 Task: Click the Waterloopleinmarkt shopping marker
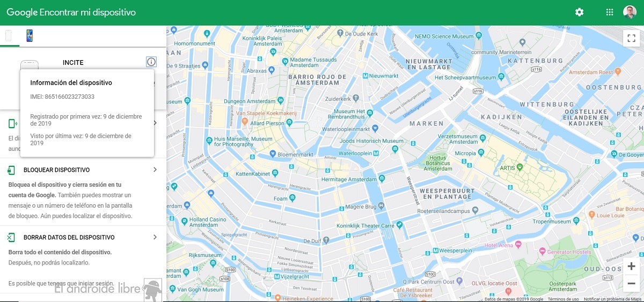click(x=375, y=128)
